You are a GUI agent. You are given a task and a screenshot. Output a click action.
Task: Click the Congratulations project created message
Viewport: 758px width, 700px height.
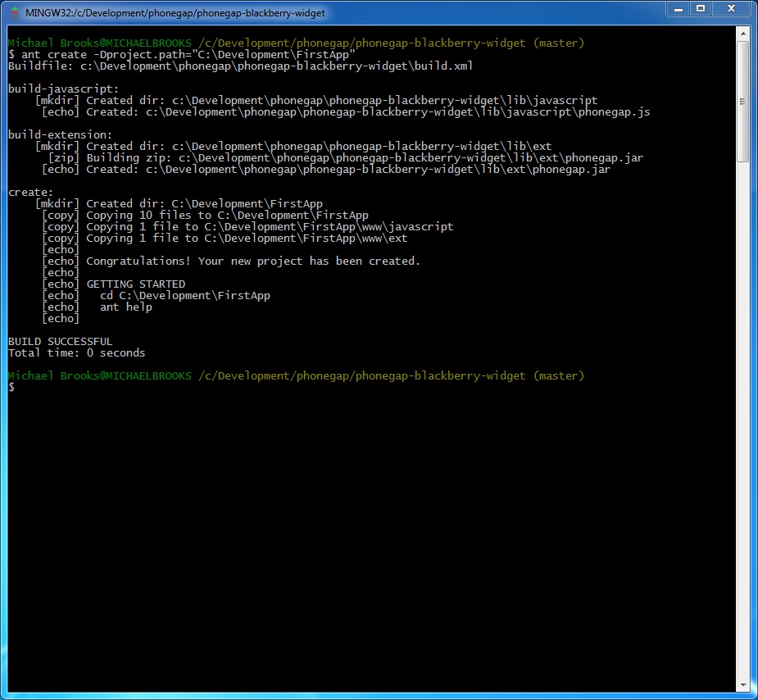pyautogui.click(x=231, y=261)
